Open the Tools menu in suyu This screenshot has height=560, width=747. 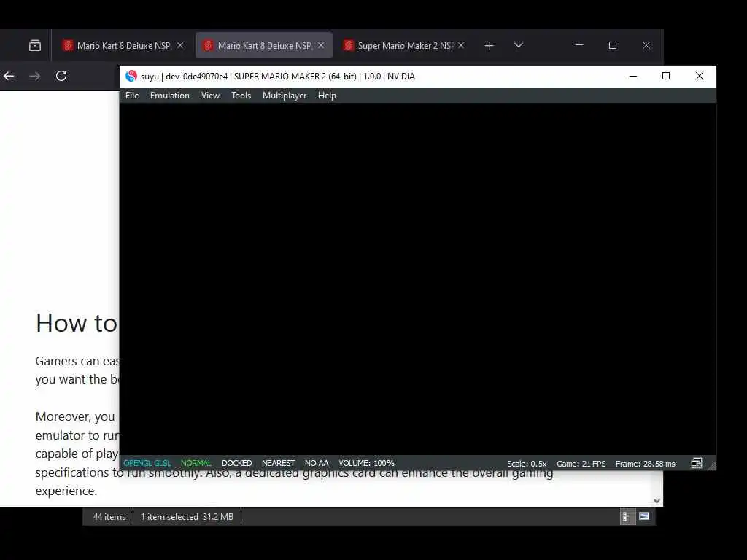point(241,96)
